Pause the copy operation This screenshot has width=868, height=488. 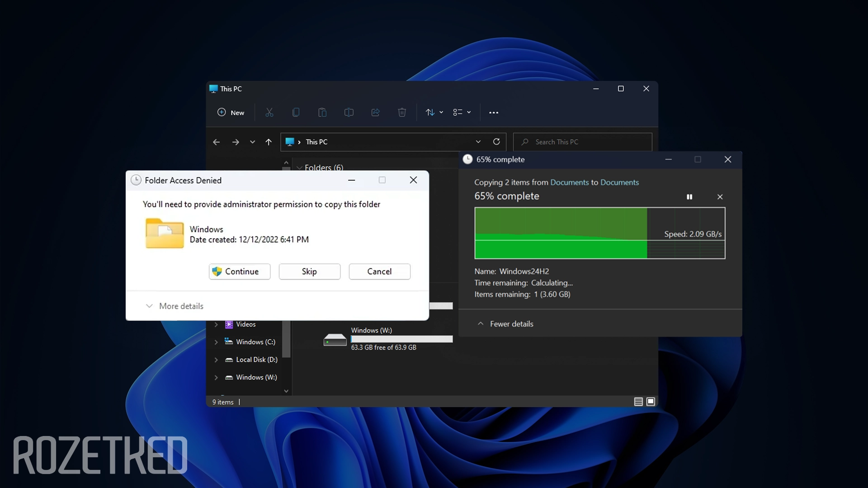click(689, 197)
